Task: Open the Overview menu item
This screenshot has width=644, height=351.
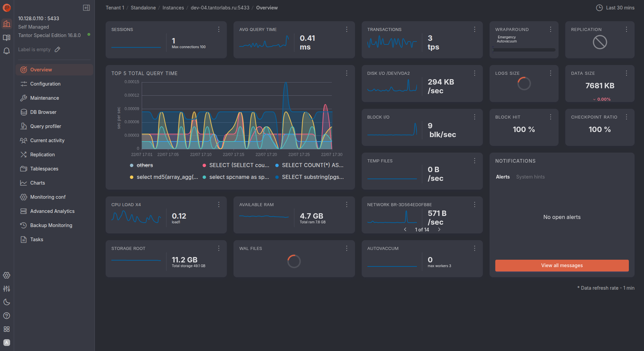Action: 54,70
